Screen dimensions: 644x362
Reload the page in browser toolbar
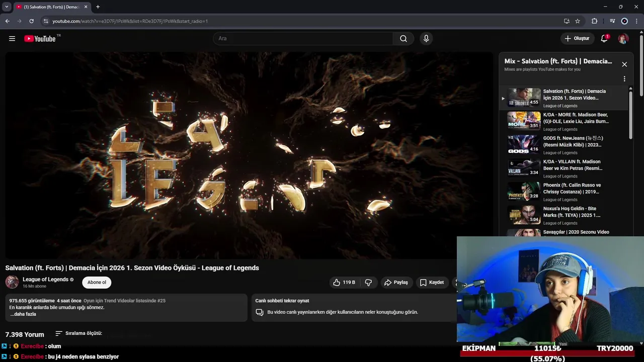pyautogui.click(x=31, y=21)
